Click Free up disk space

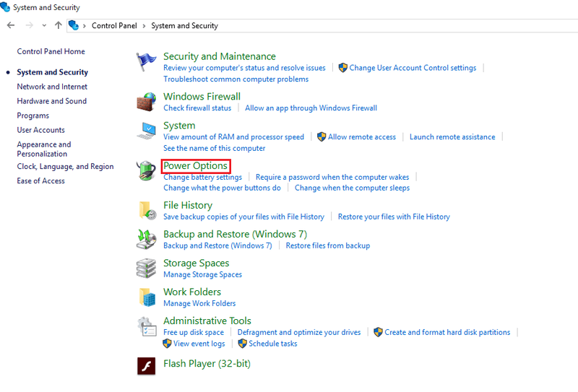point(194,332)
